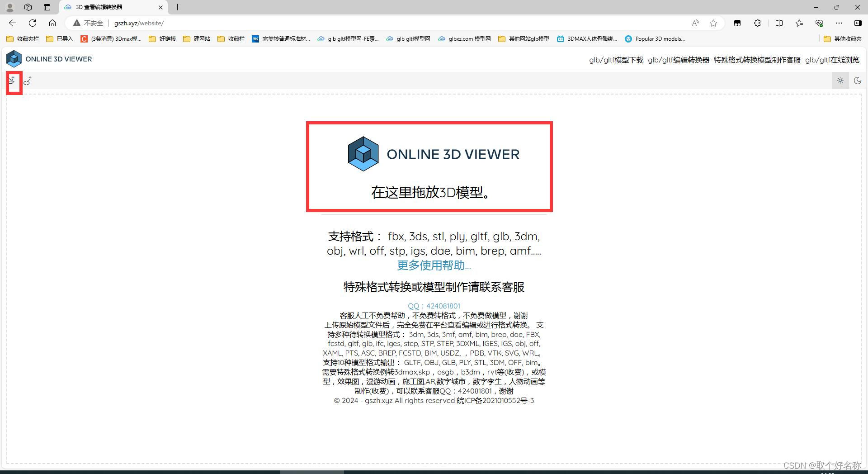Viewport: 868px width, 474px height.
Task: Add this page to favorites star
Action: pos(713,23)
